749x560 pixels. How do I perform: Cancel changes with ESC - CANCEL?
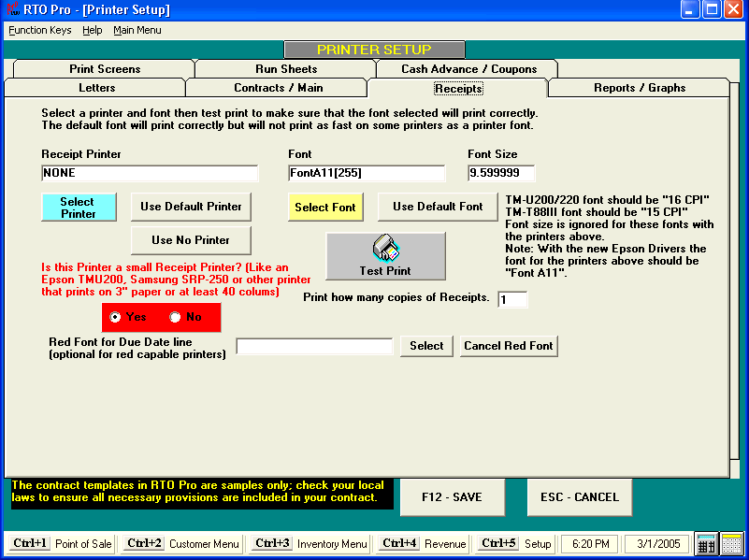(579, 497)
